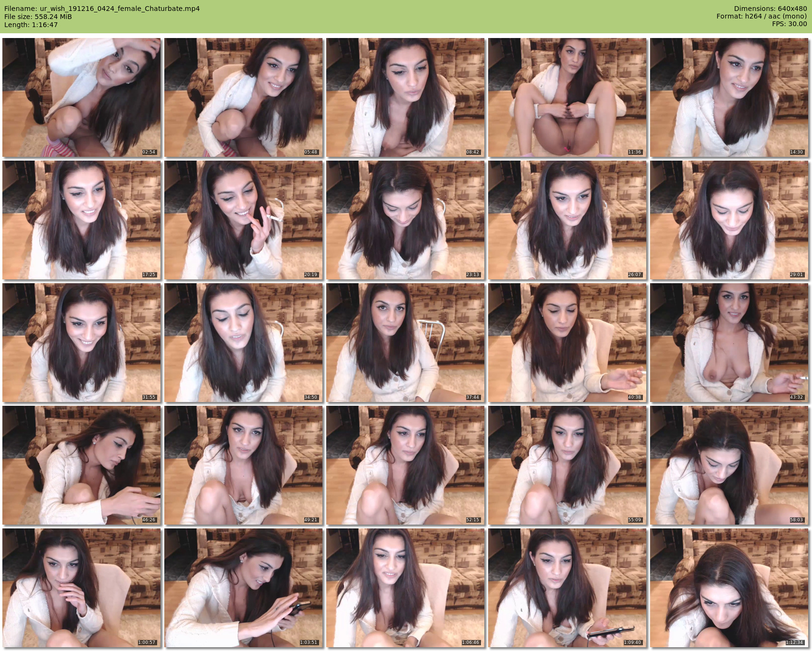The image size is (812, 651).
Task: Click the frame with timestamp 34:50
Action: point(244,343)
